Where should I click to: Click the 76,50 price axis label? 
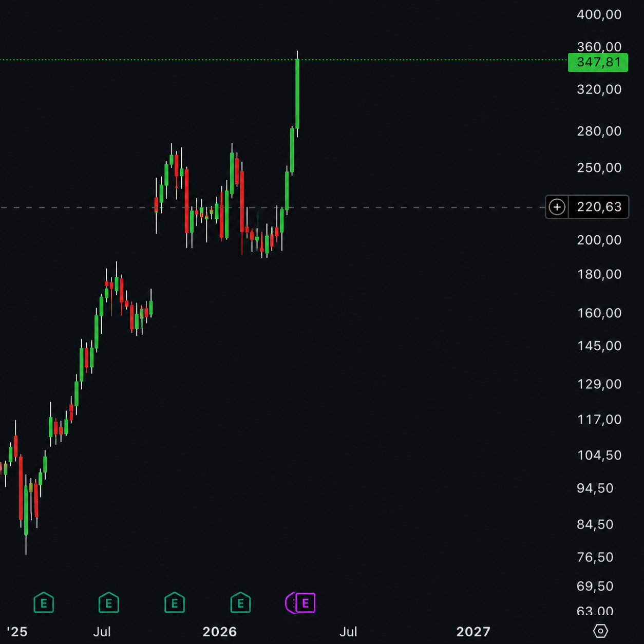tap(595, 557)
